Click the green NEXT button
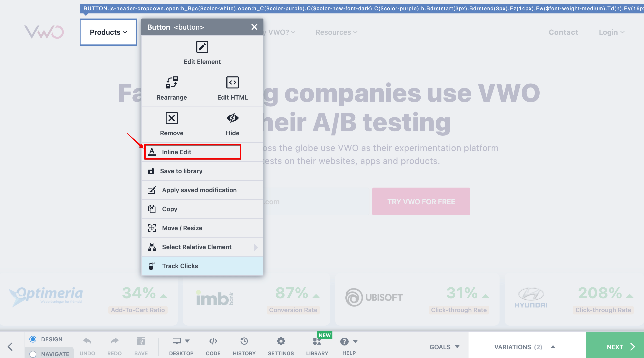 615,347
